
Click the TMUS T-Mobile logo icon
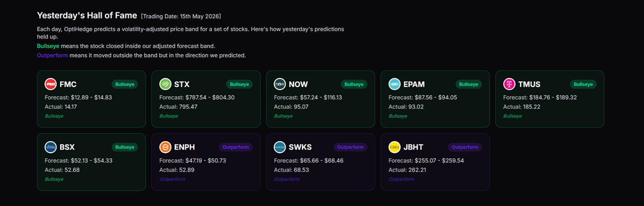pyautogui.click(x=509, y=84)
